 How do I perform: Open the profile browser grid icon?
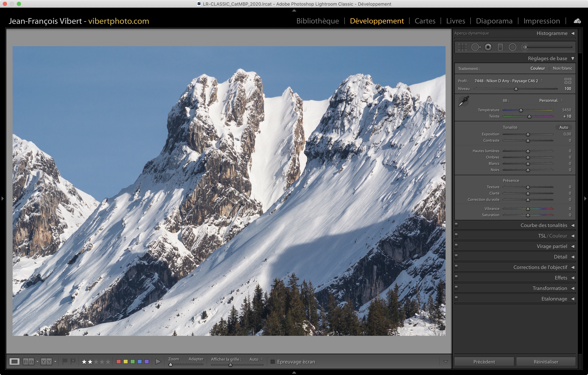[568, 81]
